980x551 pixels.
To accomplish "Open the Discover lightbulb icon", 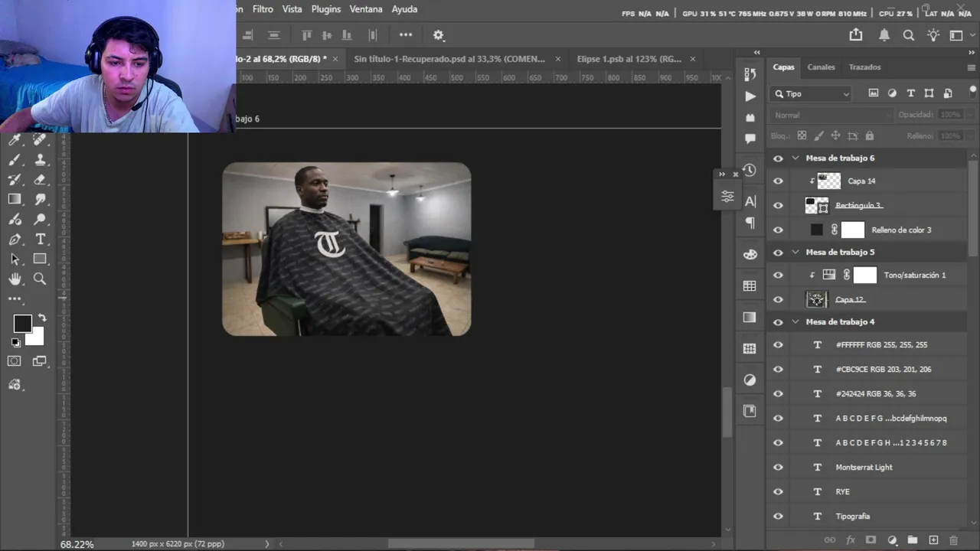I will click(x=933, y=34).
